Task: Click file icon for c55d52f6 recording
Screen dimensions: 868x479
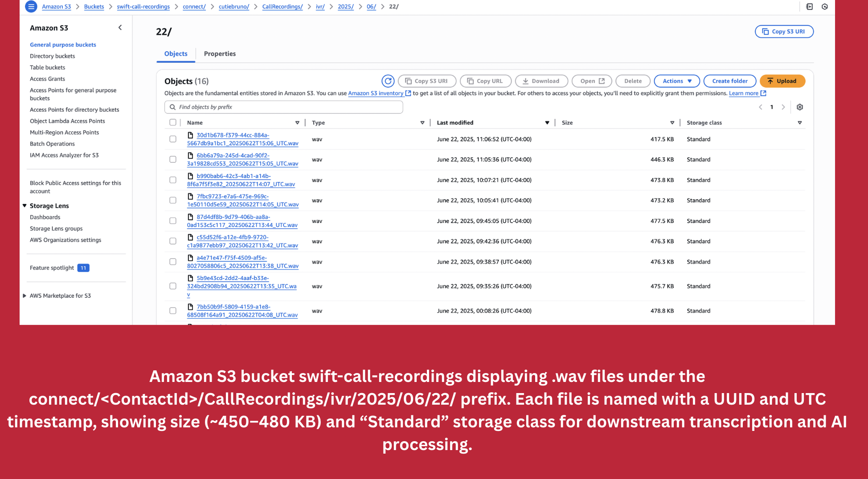Action: (191, 238)
